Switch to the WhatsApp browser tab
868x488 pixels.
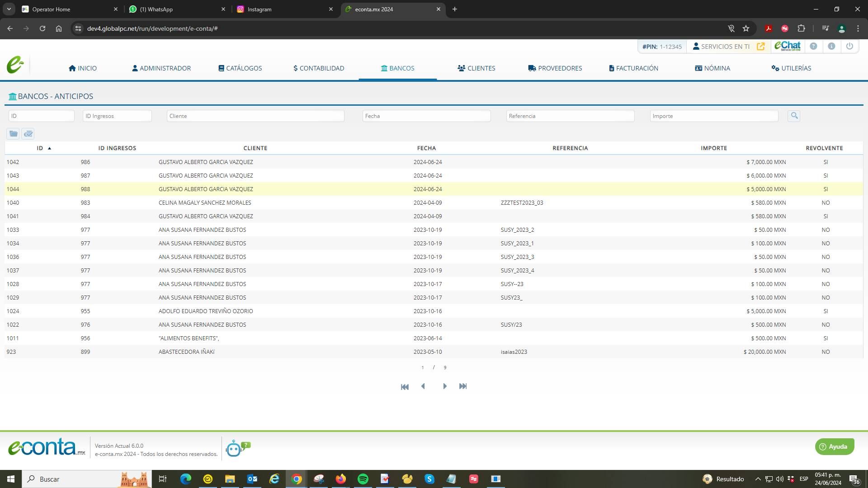tap(177, 9)
